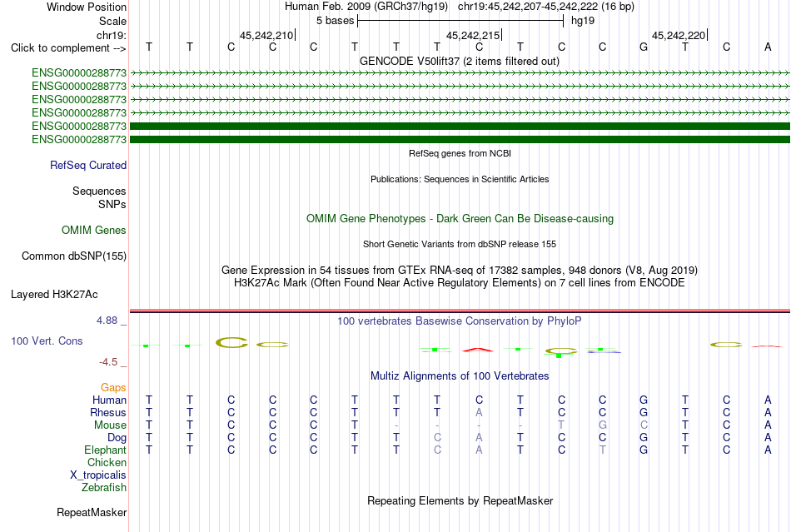Open the 'RefSeq genes from NCBI' track title

click(x=460, y=153)
